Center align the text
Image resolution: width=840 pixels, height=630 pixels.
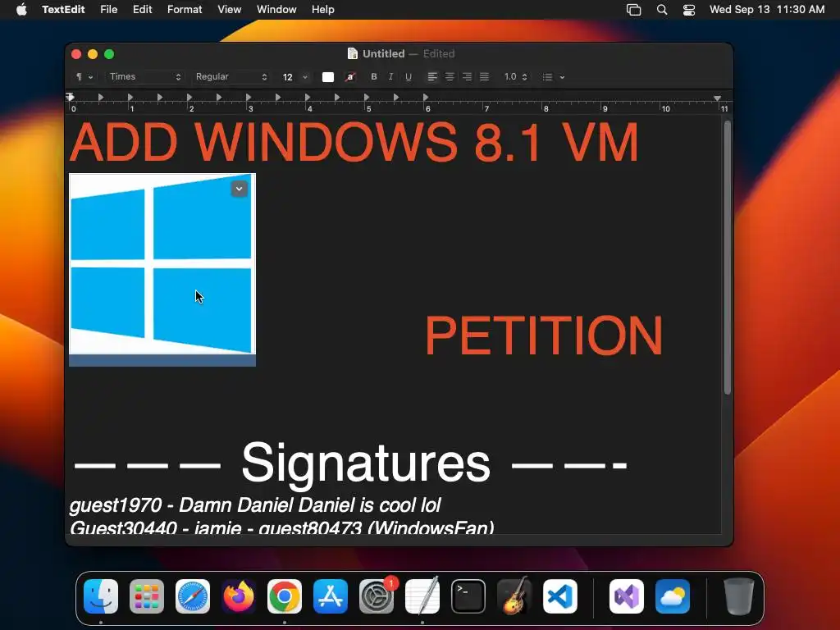(x=450, y=77)
